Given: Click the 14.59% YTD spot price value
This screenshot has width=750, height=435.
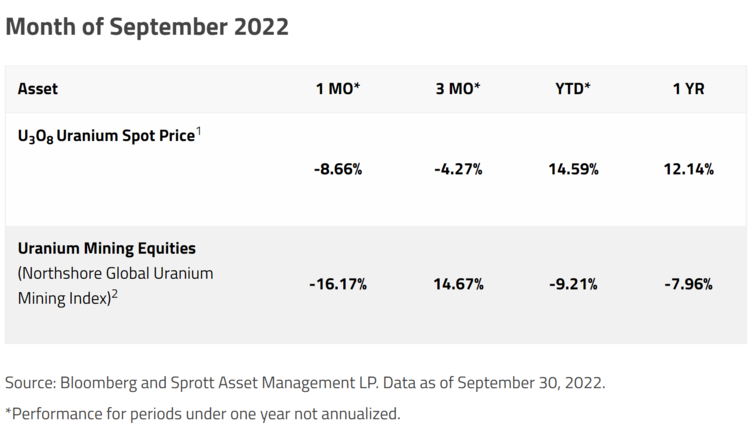Looking at the screenshot, I should 573,169.
